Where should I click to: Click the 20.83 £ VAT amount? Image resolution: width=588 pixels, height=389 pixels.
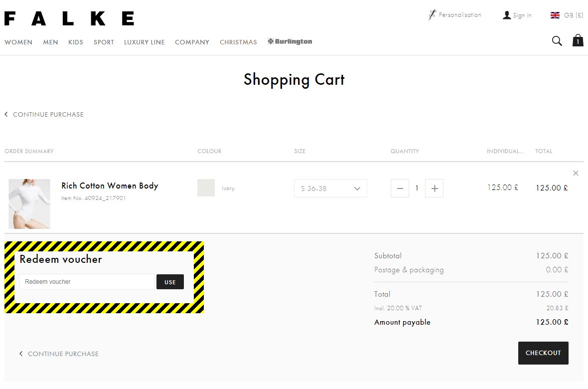click(x=557, y=308)
